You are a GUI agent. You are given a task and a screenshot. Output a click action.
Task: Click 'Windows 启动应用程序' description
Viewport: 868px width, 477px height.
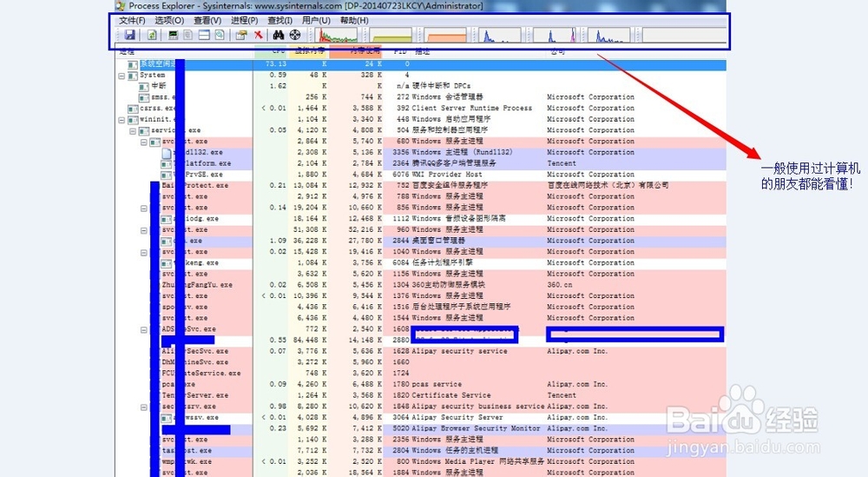tap(451, 119)
